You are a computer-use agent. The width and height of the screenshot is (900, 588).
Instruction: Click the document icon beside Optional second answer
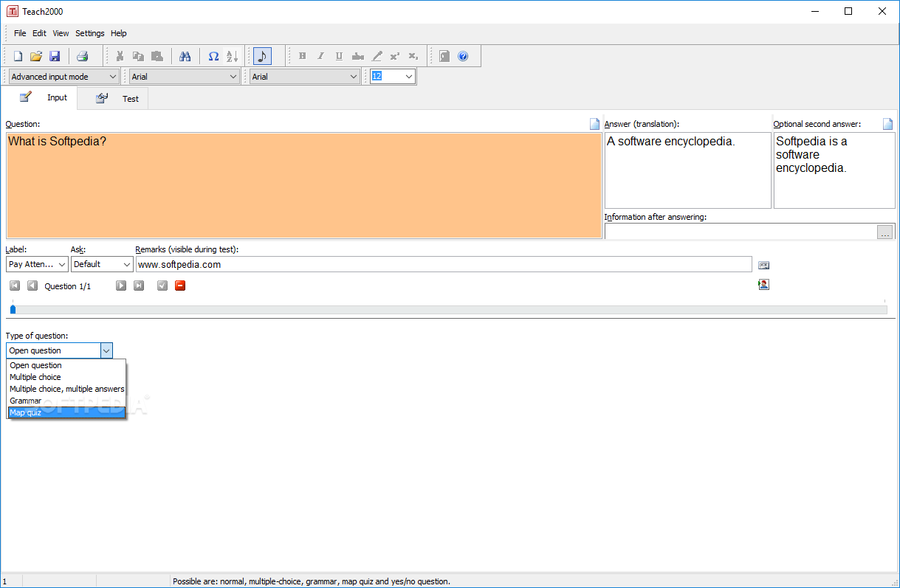pyautogui.click(x=888, y=124)
